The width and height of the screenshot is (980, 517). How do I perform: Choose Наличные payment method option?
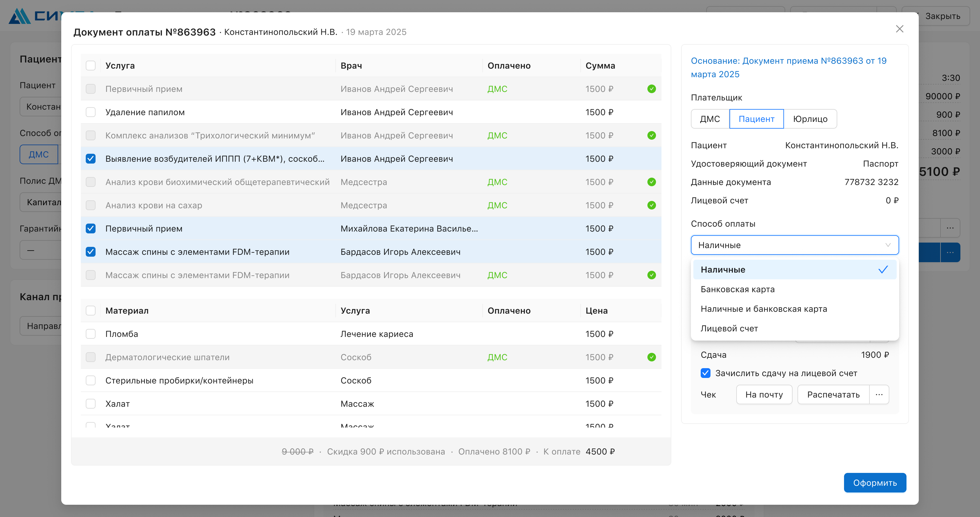[794, 270]
